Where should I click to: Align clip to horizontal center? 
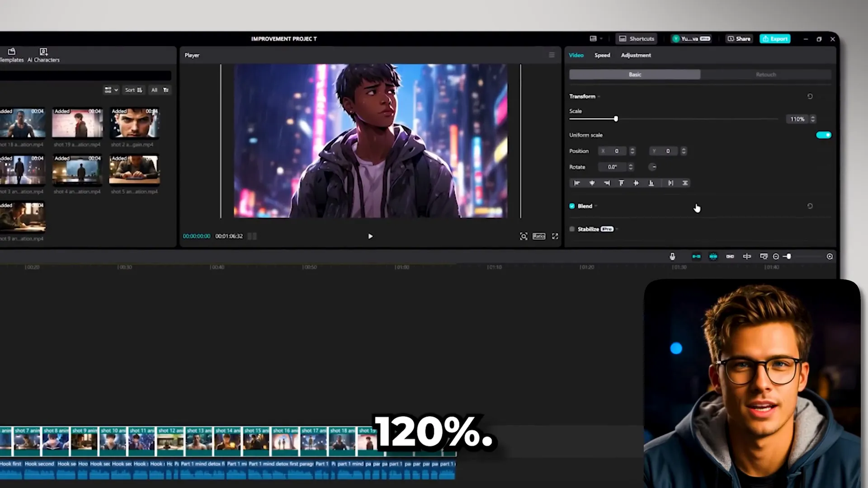(592, 183)
